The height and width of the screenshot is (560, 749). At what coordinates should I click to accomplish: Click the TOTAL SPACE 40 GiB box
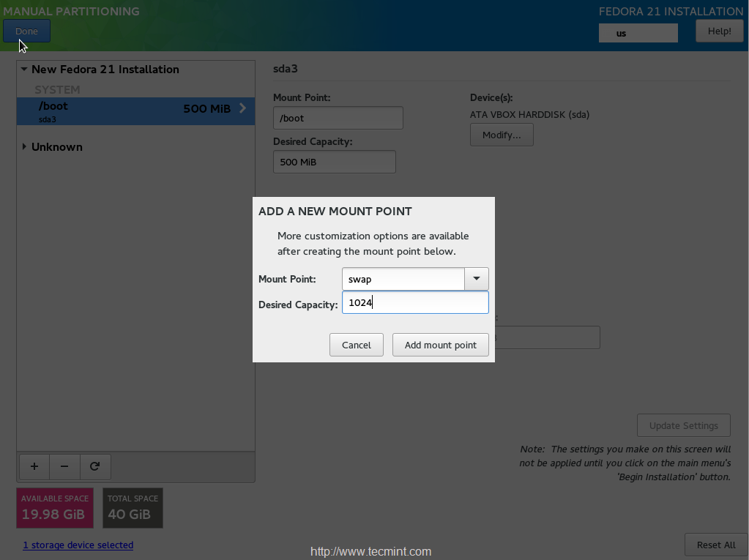[133, 508]
